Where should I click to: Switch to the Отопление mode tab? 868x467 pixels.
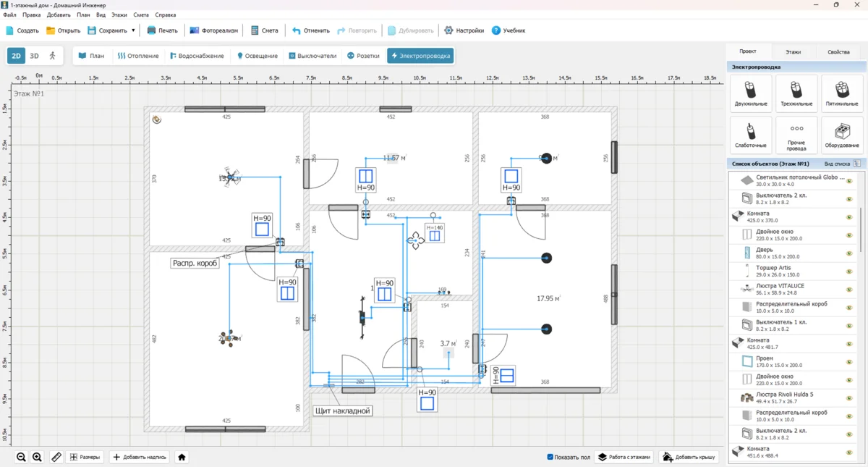click(x=138, y=56)
